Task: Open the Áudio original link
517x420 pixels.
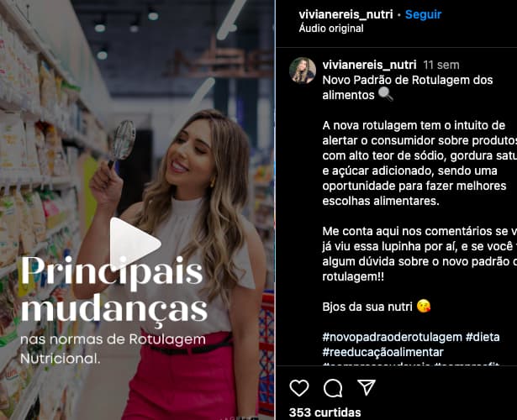Action: click(331, 29)
